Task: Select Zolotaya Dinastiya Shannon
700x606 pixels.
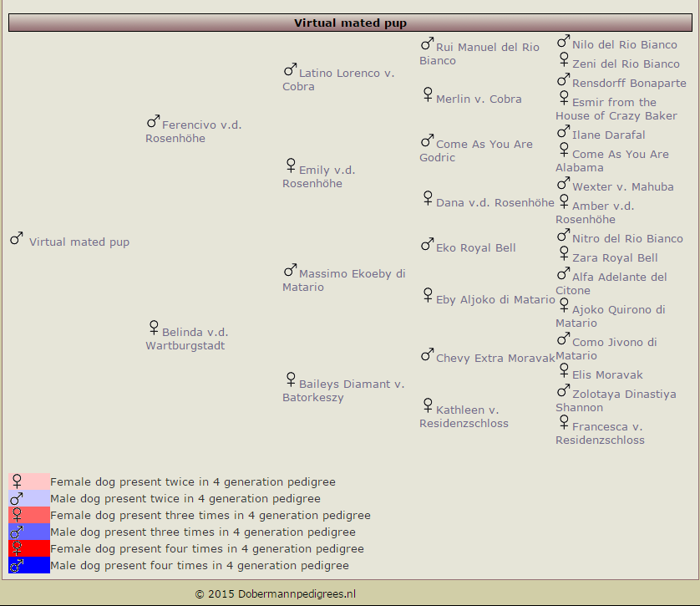Action: pyautogui.click(x=616, y=400)
